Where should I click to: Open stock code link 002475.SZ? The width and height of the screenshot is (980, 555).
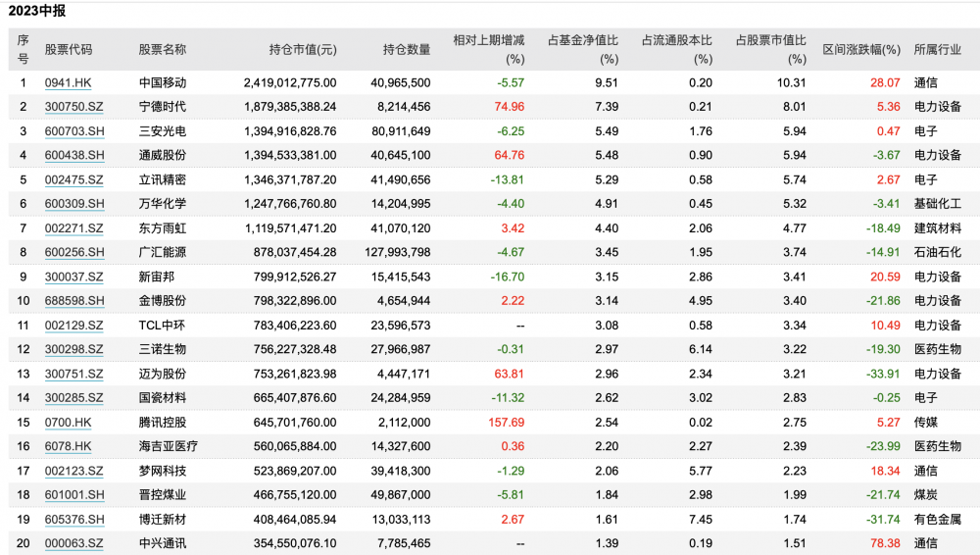(x=73, y=180)
